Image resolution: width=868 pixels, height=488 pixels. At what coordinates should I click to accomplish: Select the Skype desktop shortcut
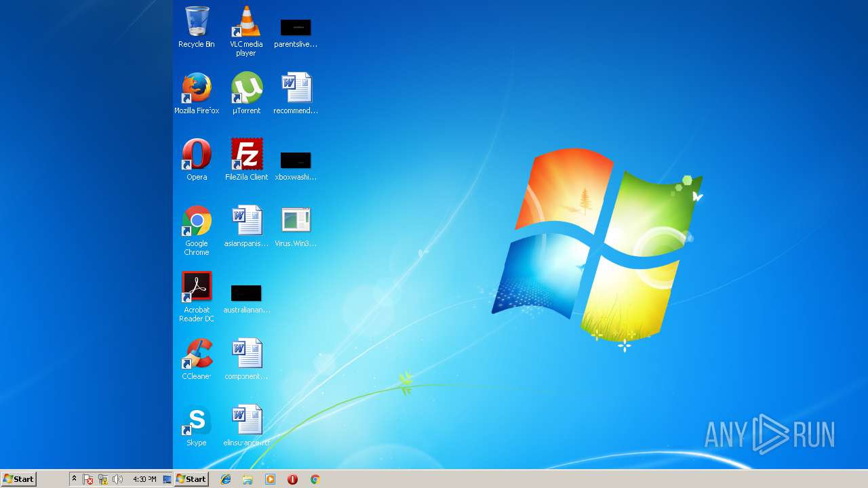click(197, 425)
